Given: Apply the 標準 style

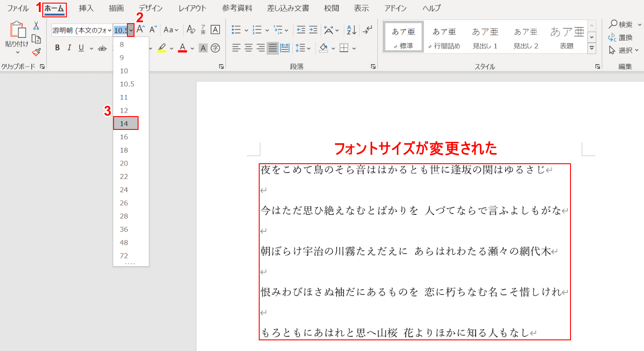Looking at the screenshot, I should 403,37.
